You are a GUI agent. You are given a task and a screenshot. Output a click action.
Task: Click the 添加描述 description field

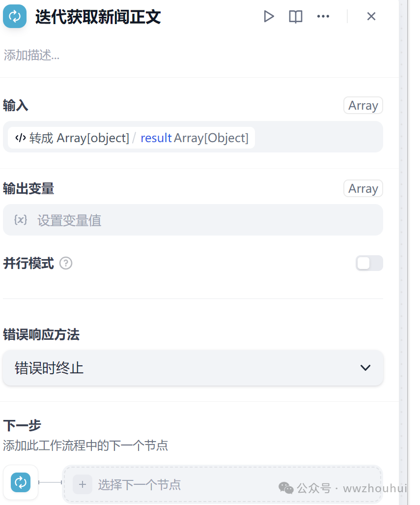32,56
